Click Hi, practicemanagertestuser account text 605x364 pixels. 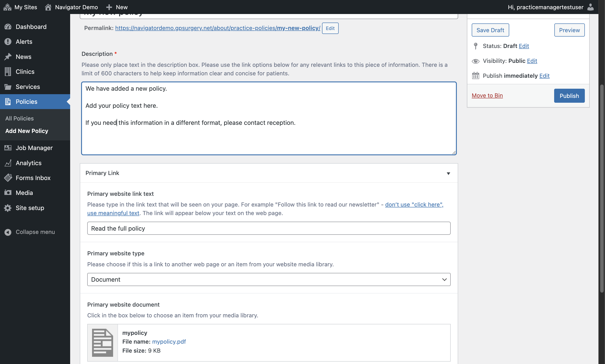[x=545, y=7]
